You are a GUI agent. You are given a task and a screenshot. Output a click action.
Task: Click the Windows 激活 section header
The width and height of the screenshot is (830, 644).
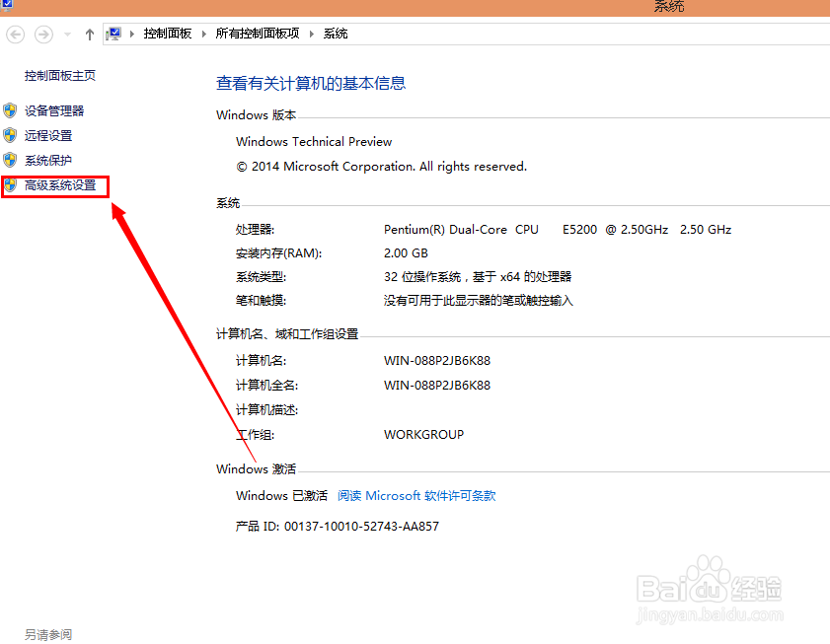(257, 469)
